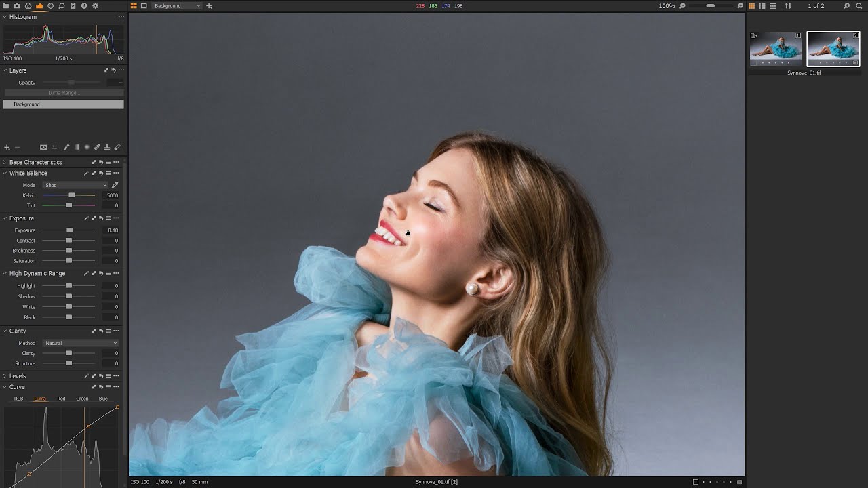
Task: Select the Luma curve tab
Action: click(x=40, y=399)
